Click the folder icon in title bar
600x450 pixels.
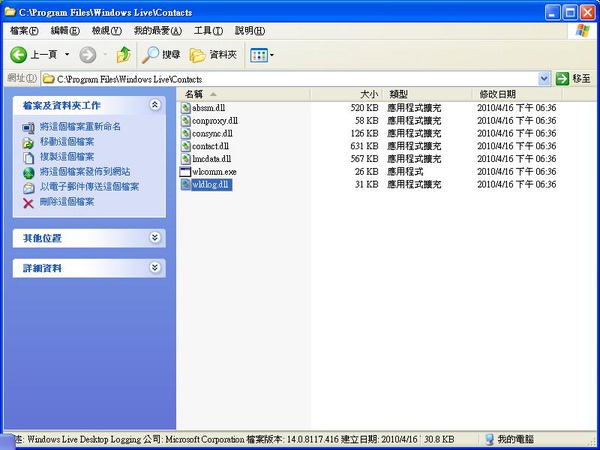tap(10, 11)
